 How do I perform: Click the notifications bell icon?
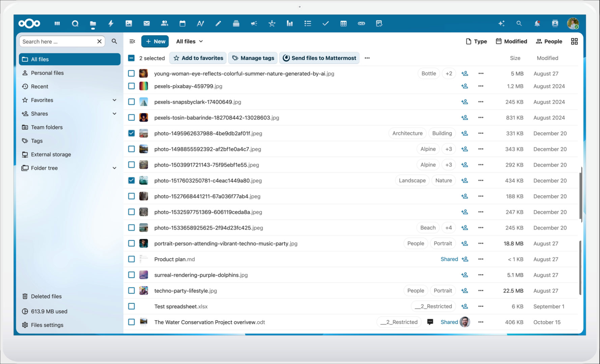point(537,24)
